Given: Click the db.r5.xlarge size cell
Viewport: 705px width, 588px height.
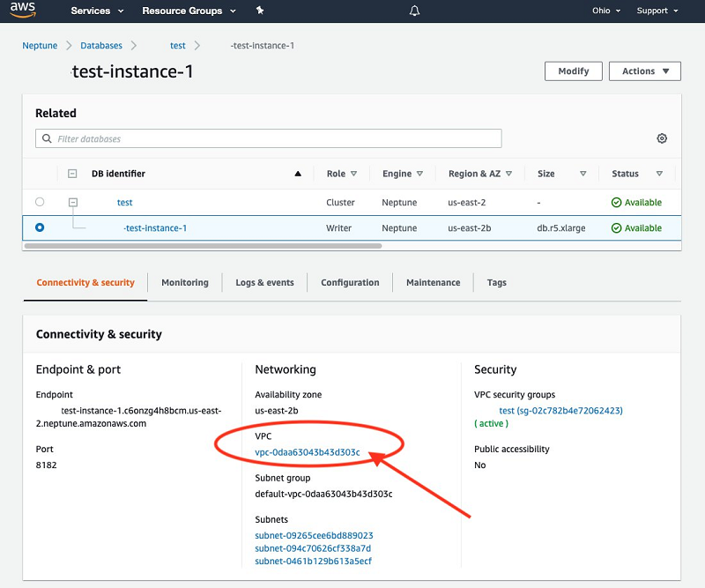Looking at the screenshot, I should point(561,228).
